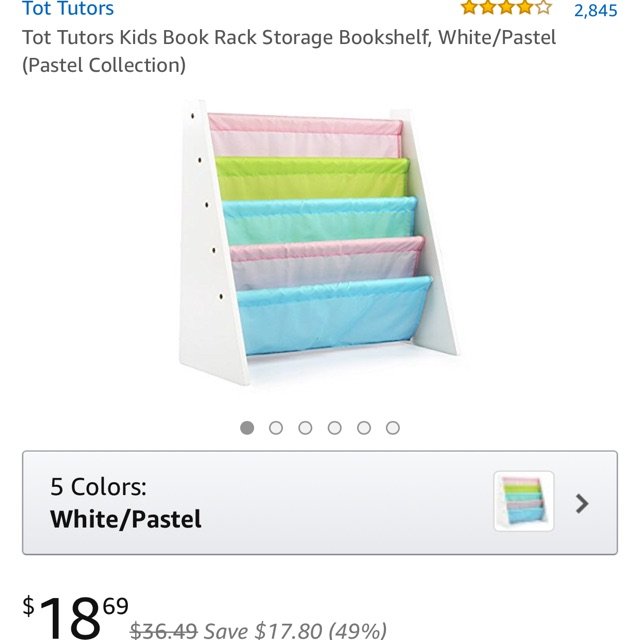Select the third image carousel dot
The height and width of the screenshot is (640, 640).
click(x=305, y=428)
